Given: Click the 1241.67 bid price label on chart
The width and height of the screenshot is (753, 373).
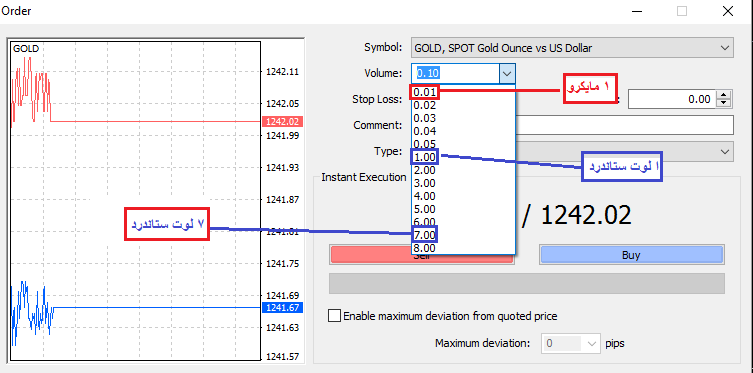Looking at the screenshot, I should [x=283, y=308].
